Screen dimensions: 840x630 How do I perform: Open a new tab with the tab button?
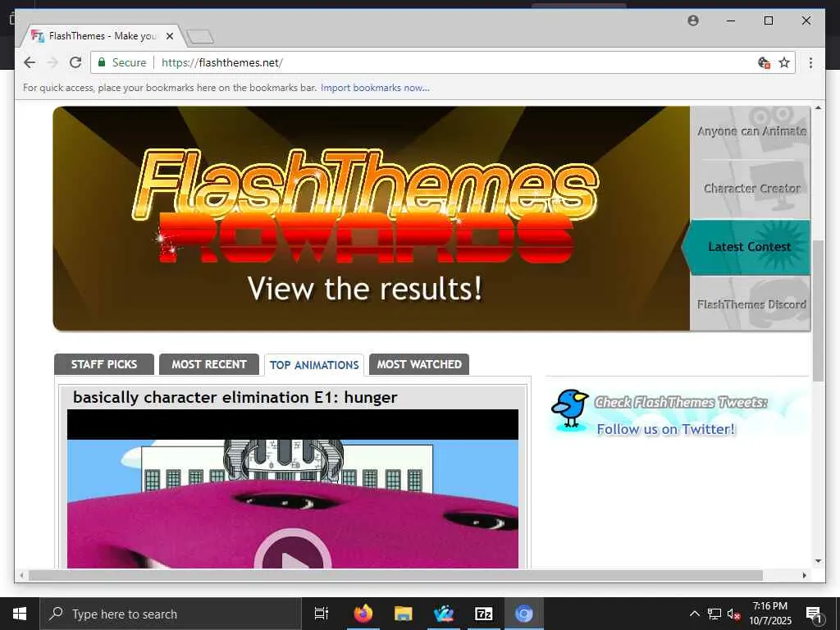click(200, 36)
